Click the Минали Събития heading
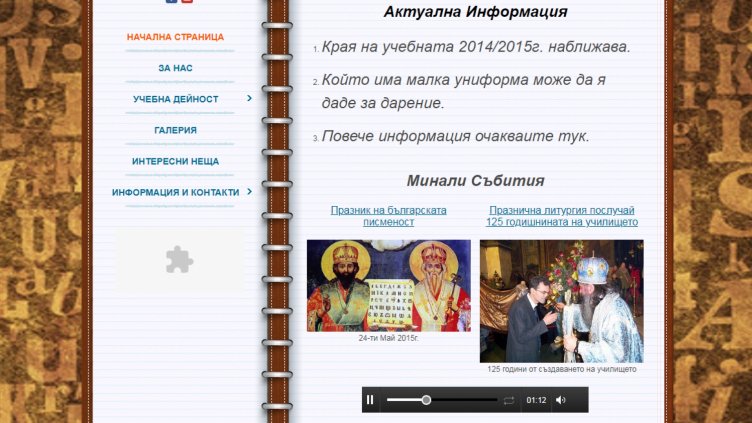The height and width of the screenshot is (423, 752). (475, 181)
